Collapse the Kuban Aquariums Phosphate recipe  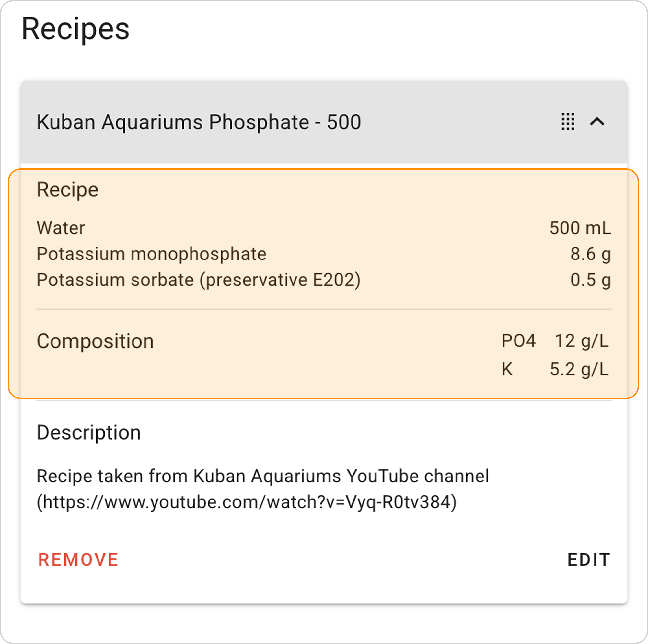click(597, 121)
